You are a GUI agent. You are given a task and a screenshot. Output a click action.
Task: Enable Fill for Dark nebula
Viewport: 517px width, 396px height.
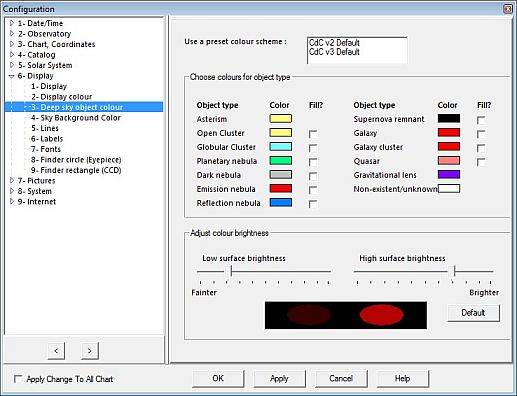pyautogui.click(x=313, y=176)
